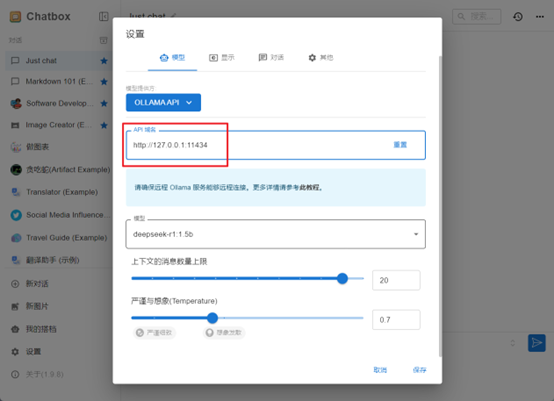Click the Image Creator icon
Image resolution: width=554 pixels, height=401 pixels.
[x=15, y=125]
